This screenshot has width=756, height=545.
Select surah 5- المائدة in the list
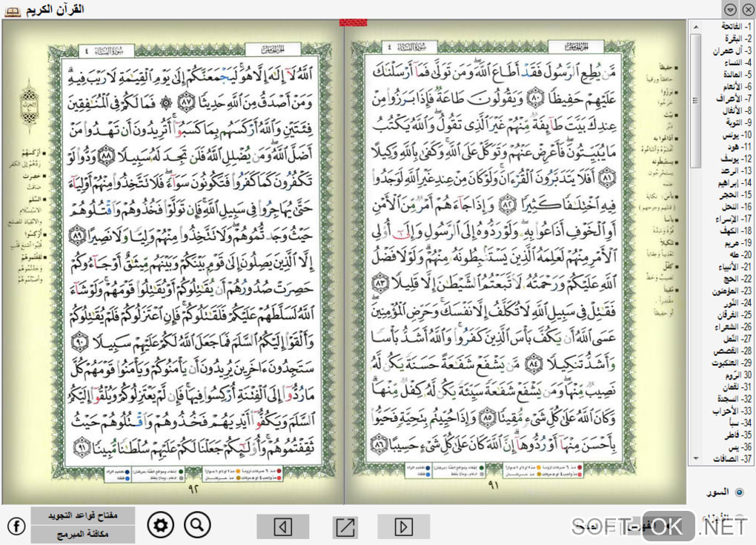[737, 75]
